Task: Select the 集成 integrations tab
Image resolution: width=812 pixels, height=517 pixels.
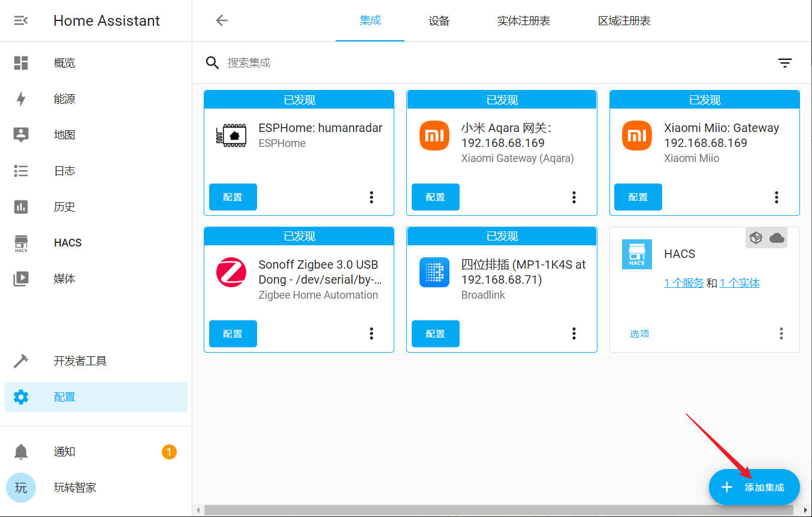Action: (370, 20)
